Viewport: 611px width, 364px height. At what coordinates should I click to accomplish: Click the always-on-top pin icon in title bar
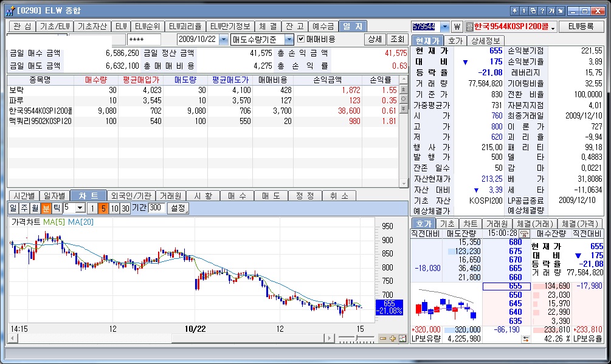coord(514,11)
